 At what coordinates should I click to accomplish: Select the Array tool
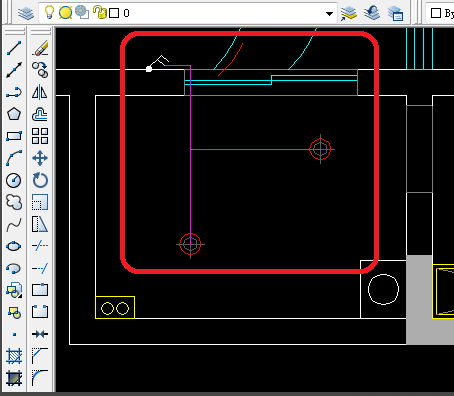[40, 136]
